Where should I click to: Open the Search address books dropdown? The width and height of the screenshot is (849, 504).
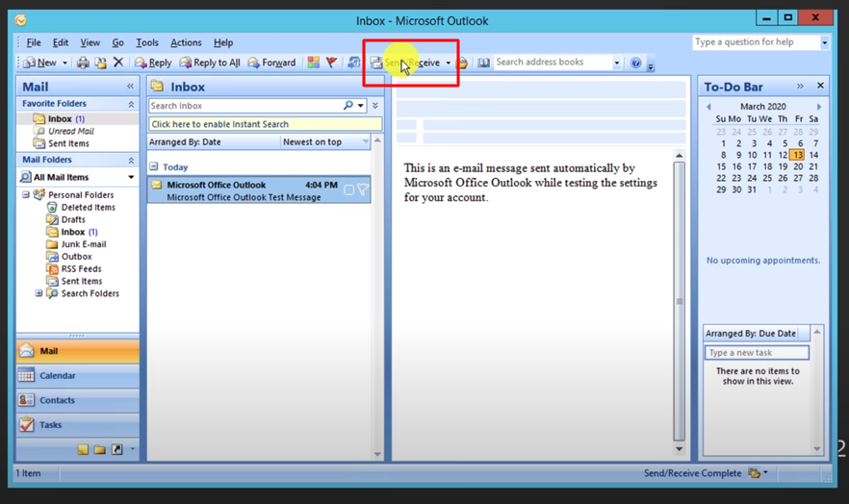[x=616, y=63]
